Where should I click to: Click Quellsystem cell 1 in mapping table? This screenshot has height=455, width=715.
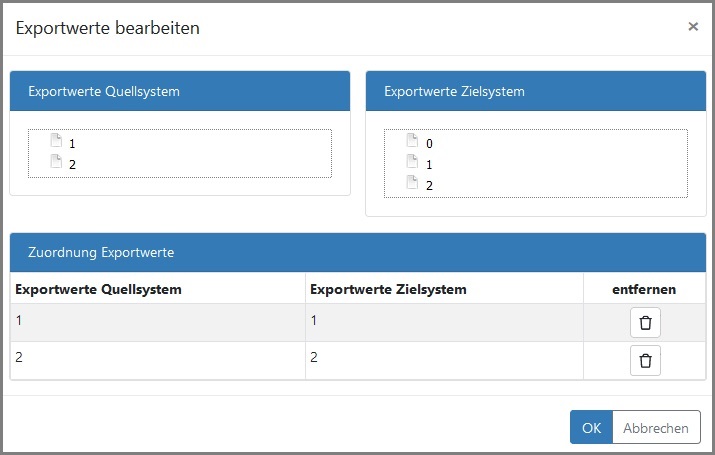[x=158, y=322]
